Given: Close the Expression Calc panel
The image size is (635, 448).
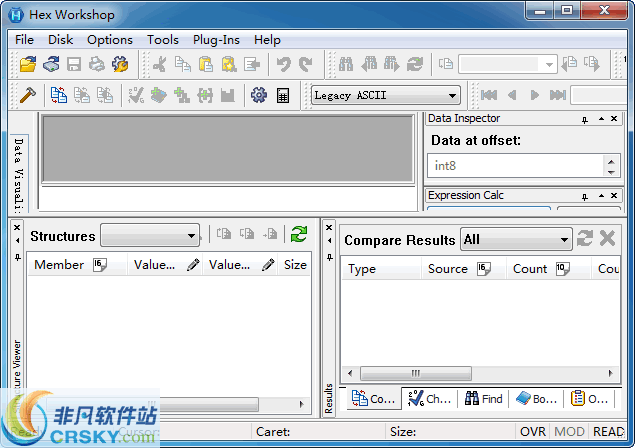Looking at the screenshot, I should [x=614, y=196].
